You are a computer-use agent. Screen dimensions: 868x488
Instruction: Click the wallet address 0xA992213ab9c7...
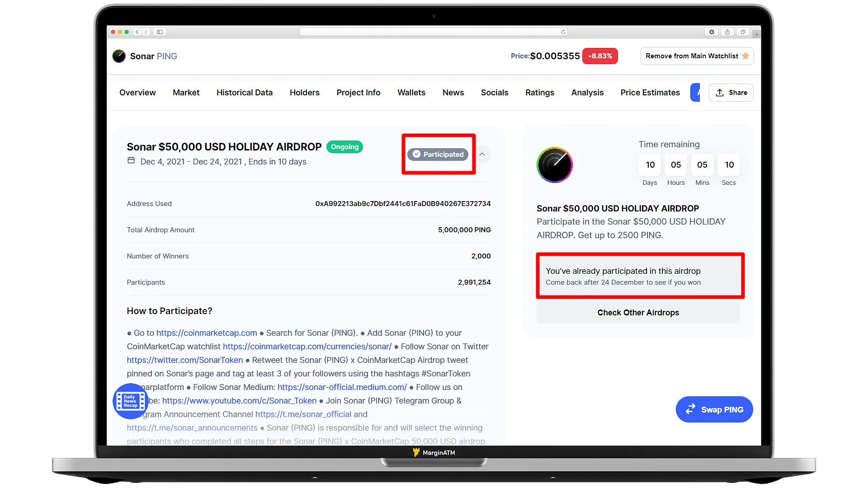click(x=403, y=204)
